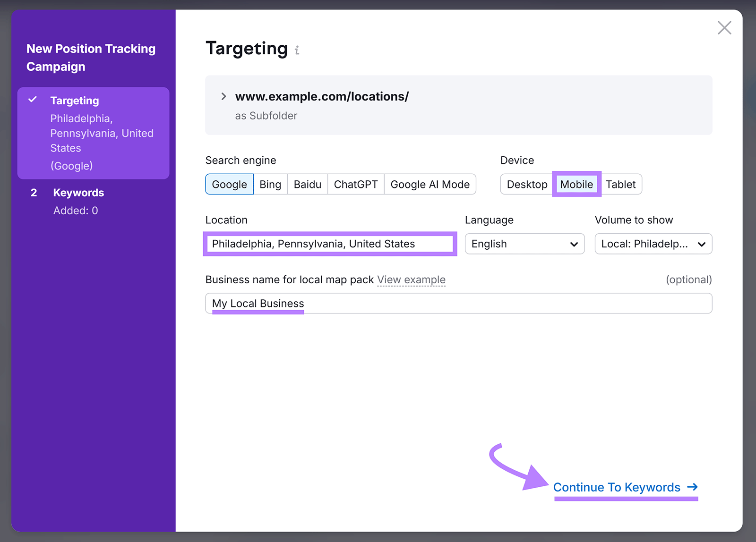Expand the www.example.com/locations/ URL details

pos(223,96)
